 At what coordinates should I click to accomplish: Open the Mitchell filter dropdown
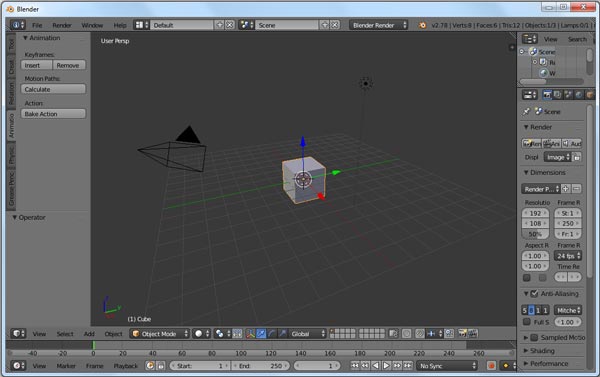[568, 310]
